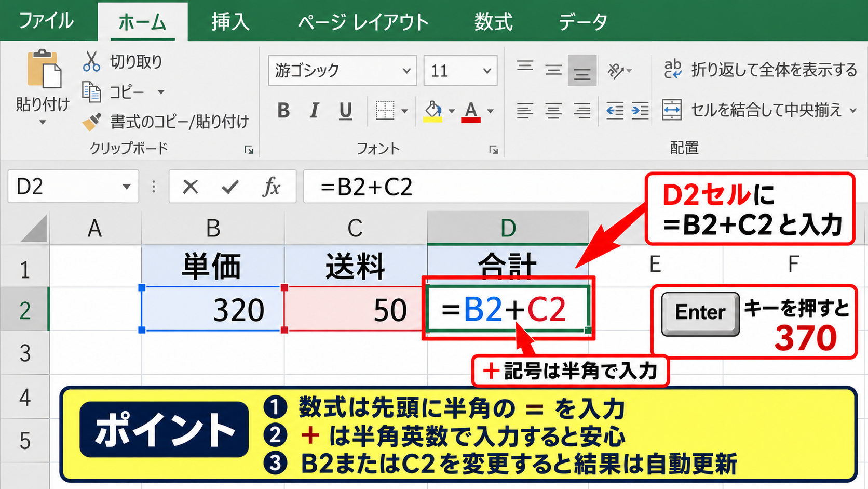Select the 単価 header cell
Screen dimensions: 868x489
pyautogui.click(x=213, y=266)
